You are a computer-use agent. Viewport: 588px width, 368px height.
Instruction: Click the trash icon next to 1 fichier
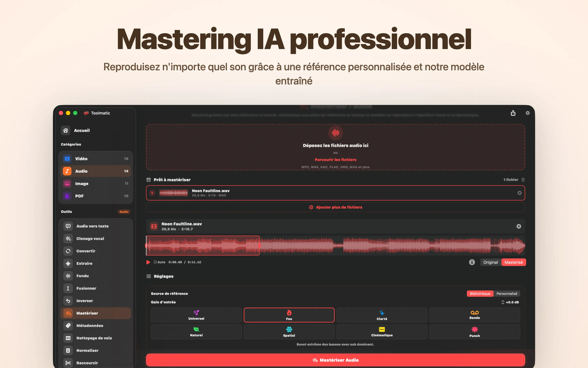523,180
